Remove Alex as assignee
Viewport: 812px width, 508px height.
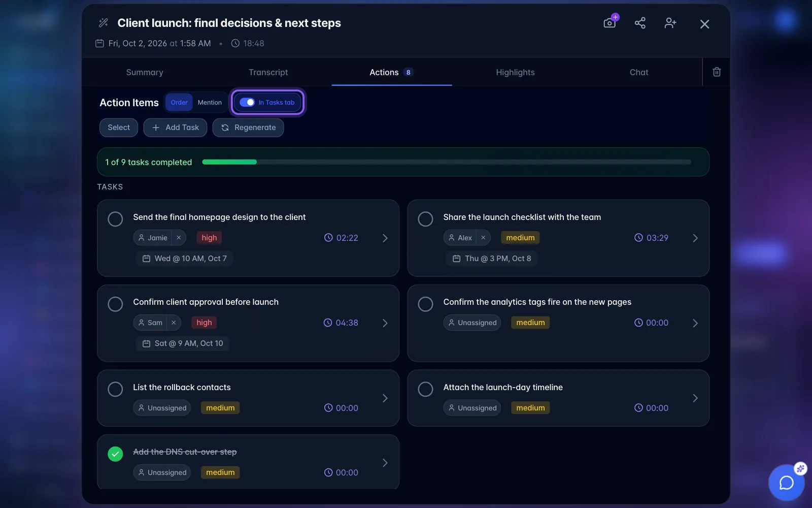[x=483, y=238]
